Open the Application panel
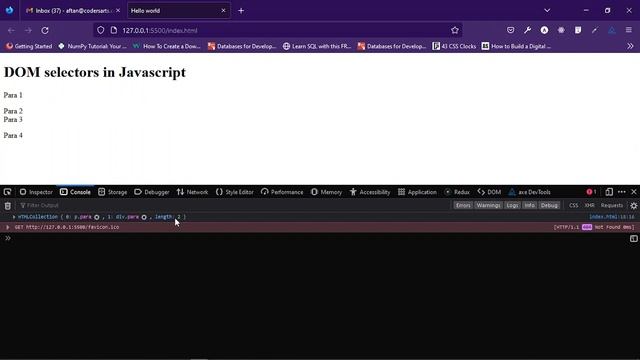The height and width of the screenshot is (360, 640). pyautogui.click(x=417, y=192)
